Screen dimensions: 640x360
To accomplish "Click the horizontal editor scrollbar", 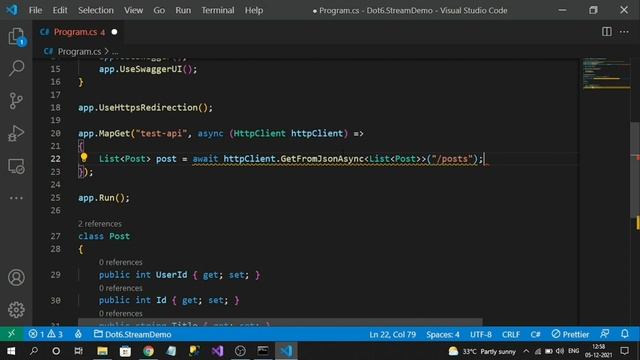I will coord(280,322).
